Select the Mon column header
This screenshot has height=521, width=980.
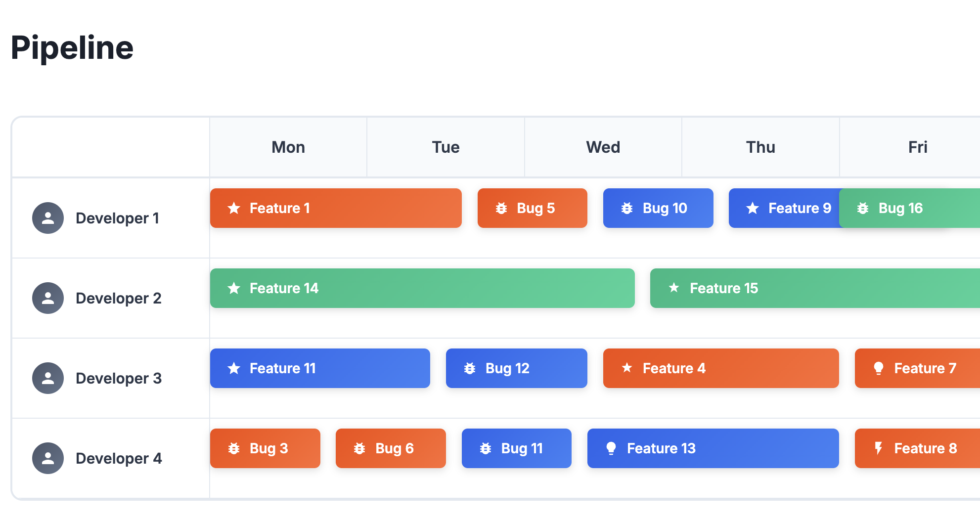[x=288, y=147]
